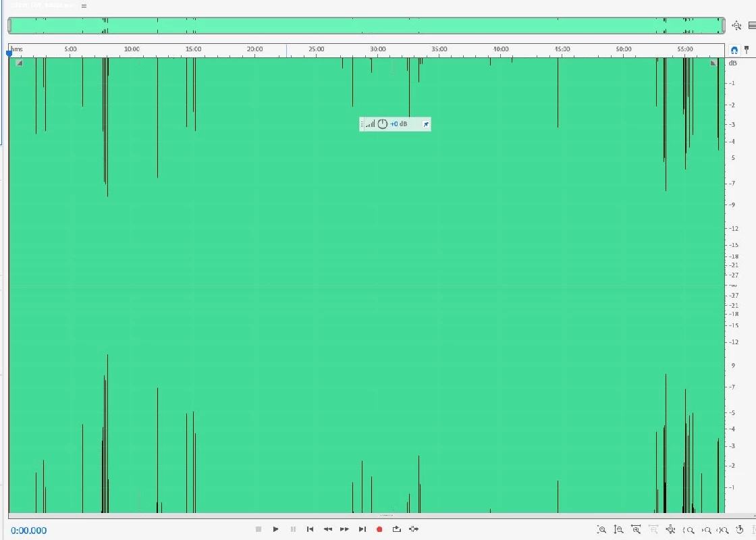Toggle snapping with the magnet icon
The image size is (756, 540).
734,50
